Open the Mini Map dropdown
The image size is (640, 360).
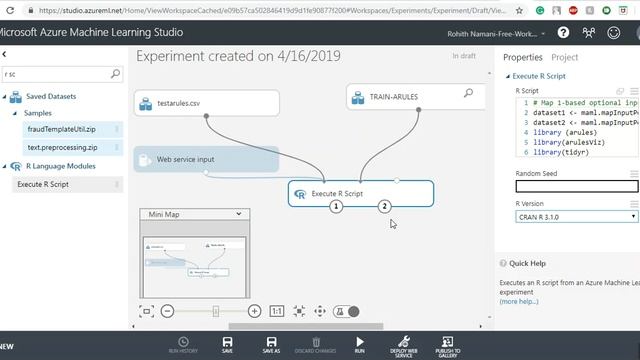click(239, 214)
